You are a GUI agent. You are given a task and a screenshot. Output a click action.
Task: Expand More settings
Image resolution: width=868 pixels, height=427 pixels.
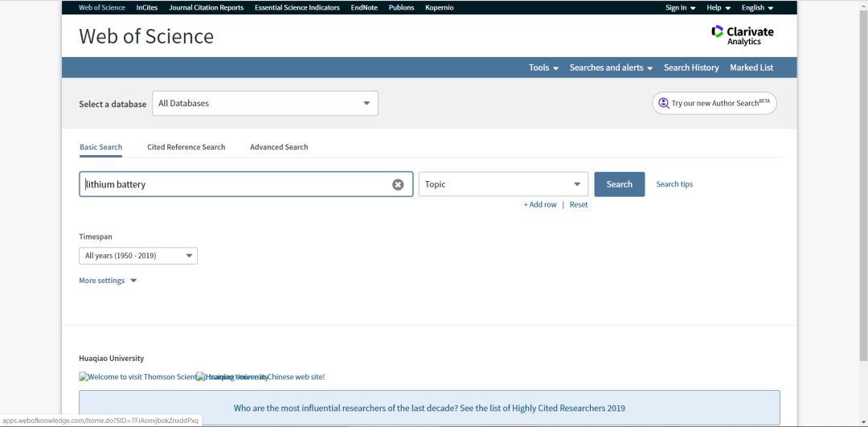pos(108,281)
